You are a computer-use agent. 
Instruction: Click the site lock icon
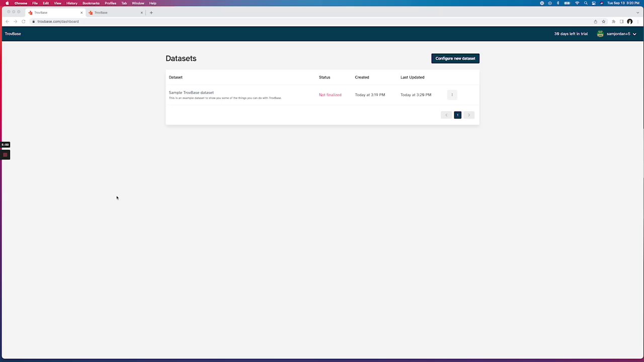click(x=33, y=22)
